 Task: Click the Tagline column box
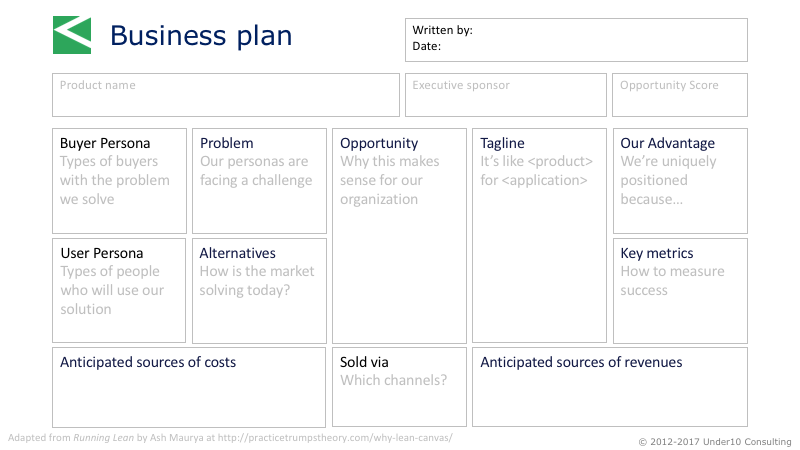(539, 236)
